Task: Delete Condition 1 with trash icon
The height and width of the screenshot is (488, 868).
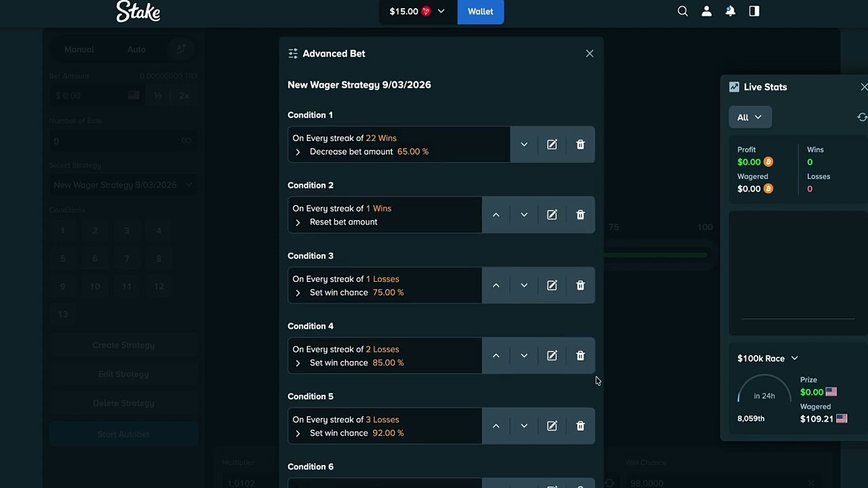Action: point(580,144)
